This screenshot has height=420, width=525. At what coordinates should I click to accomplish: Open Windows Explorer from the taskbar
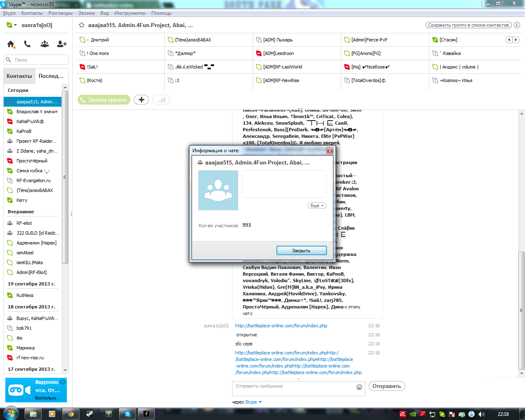[33, 414]
